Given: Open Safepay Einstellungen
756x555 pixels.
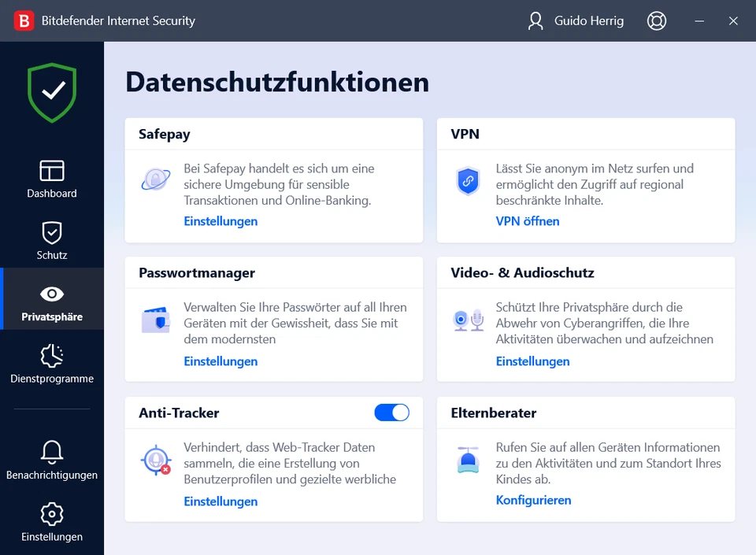Looking at the screenshot, I should click(x=220, y=221).
